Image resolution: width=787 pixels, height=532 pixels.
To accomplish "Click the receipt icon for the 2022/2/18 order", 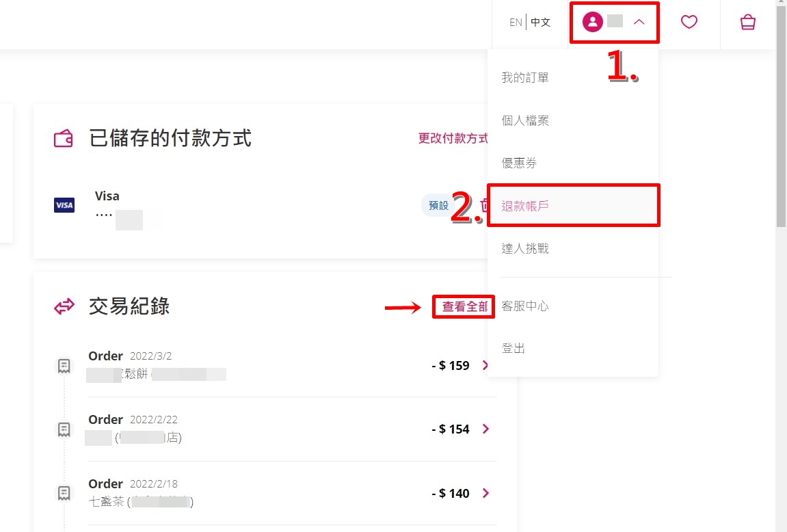I will pyautogui.click(x=64, y=493).
